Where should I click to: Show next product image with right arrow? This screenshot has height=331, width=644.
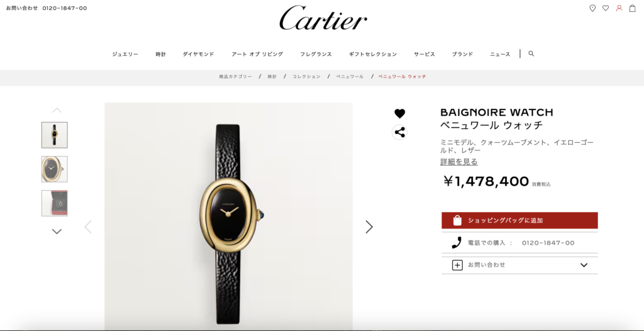[x=369, y=227]
